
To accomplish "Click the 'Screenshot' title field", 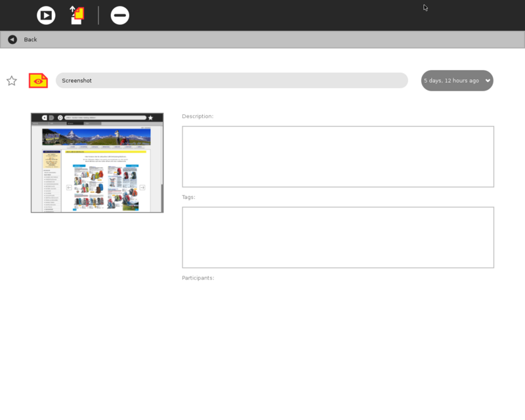I will click(231, 81).
